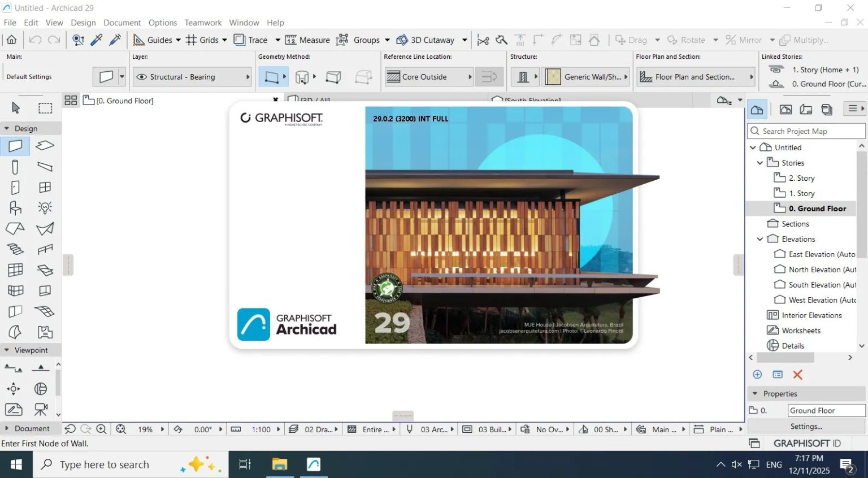Click the eyedropper Pick Up Parameters icon

click(97, 40)
